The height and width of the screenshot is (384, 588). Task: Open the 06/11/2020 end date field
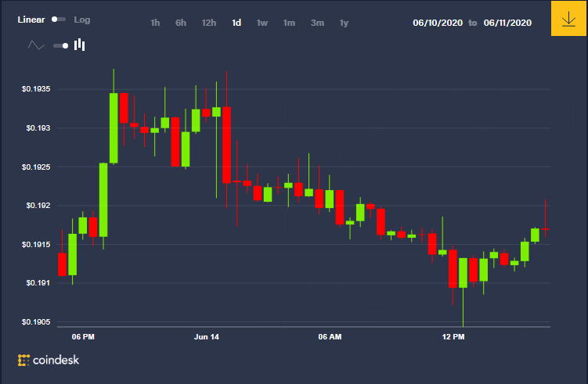[507, 23]
